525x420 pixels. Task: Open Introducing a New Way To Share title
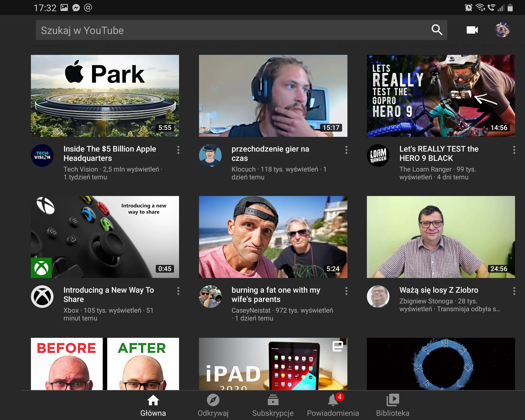(109, 295)
